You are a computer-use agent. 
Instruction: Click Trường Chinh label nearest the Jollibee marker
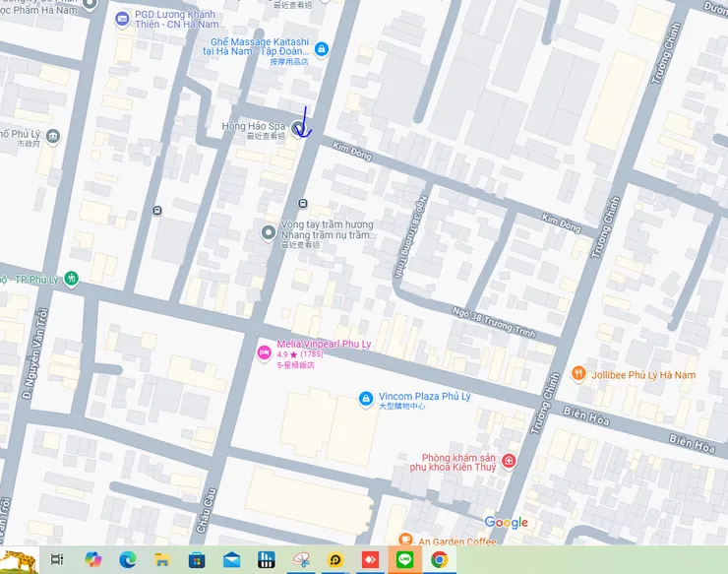tap(545, 404)
